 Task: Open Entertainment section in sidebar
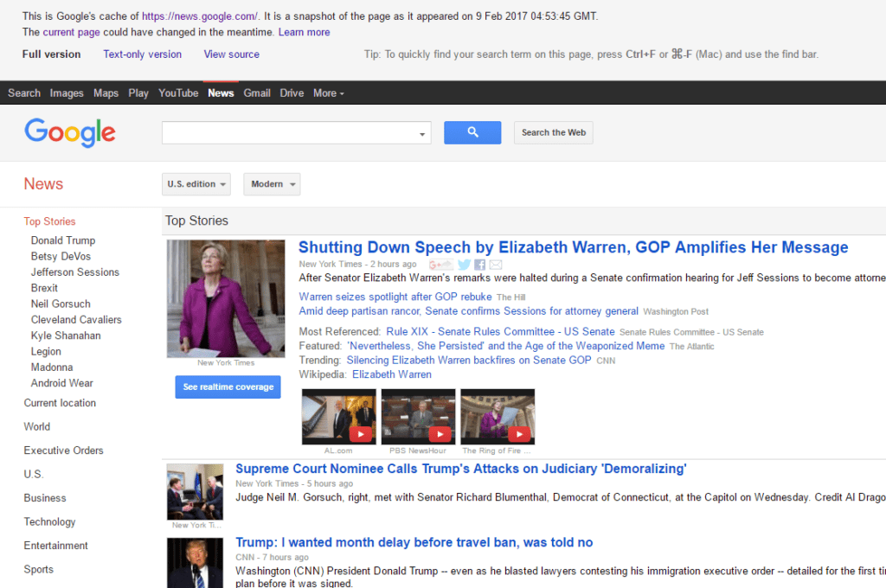coord(56,546)
